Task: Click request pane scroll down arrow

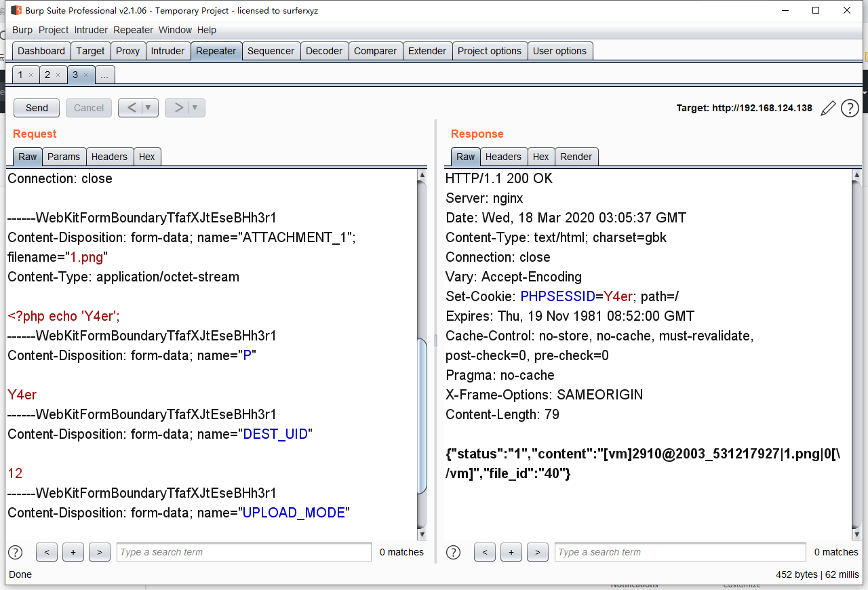Action: 422,535
